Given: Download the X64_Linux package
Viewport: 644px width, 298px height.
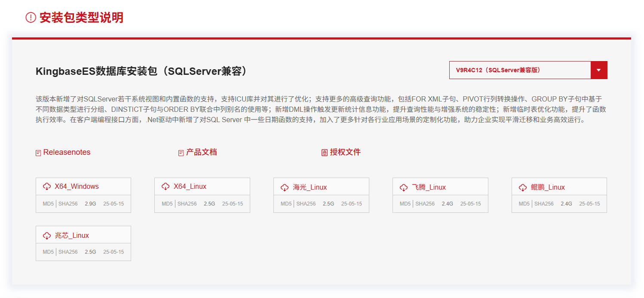Looking at the screenshot, I should pyautogui.click(x=190, y=186).
